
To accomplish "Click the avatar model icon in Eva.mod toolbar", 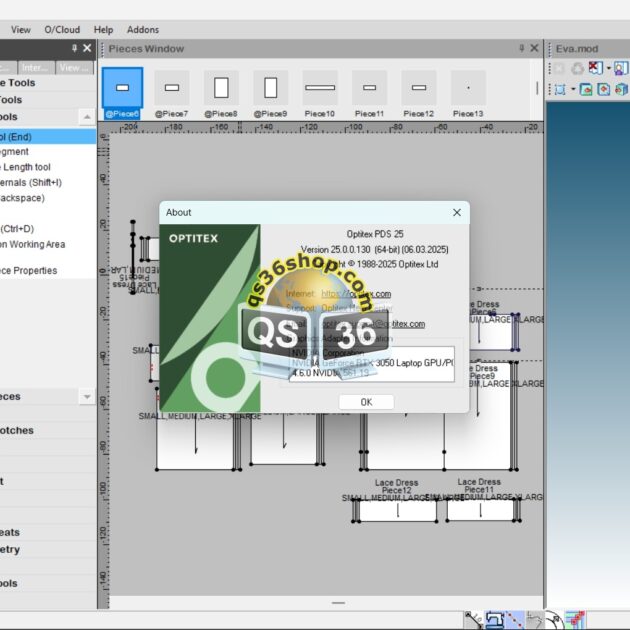I will (x=621, y=68).
